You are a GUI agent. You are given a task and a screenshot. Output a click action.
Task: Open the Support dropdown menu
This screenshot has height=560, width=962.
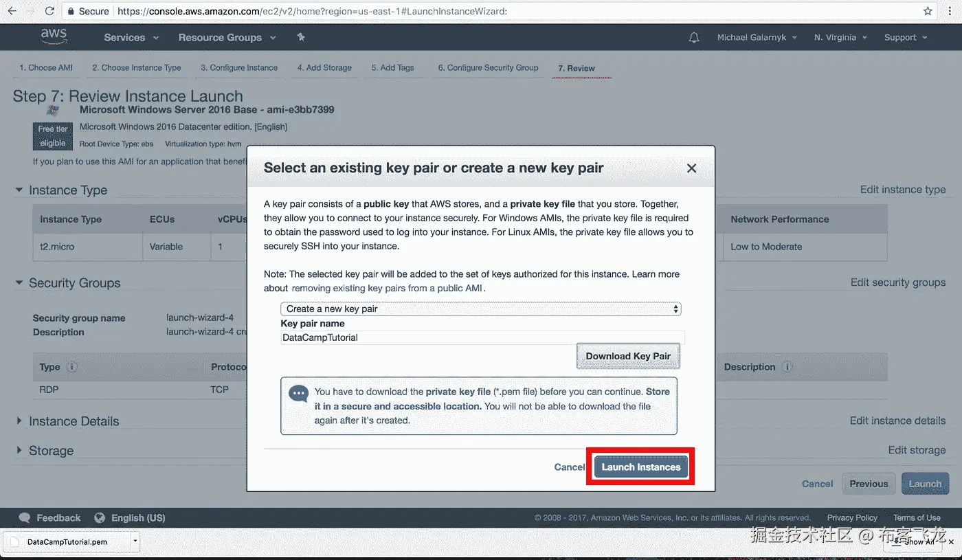pyautogui.click(x=906, y=38)
